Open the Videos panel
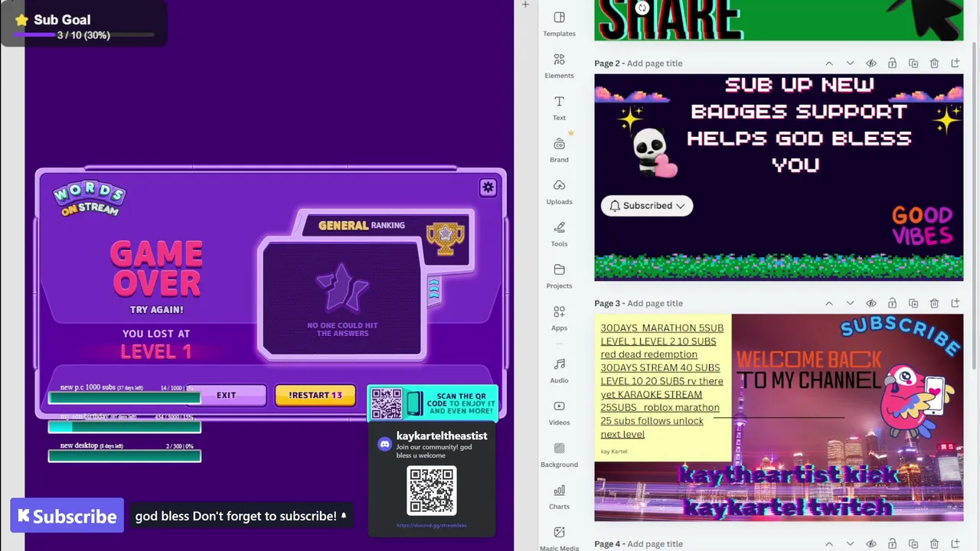This screenshot has width=980, height=551. (x=559, y=412)
